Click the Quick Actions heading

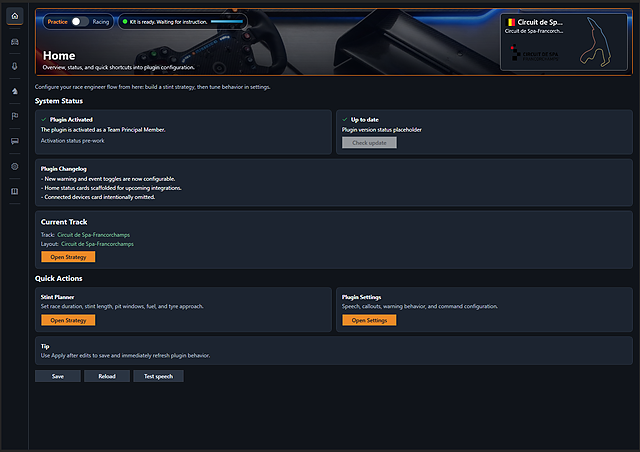point(59,278)
